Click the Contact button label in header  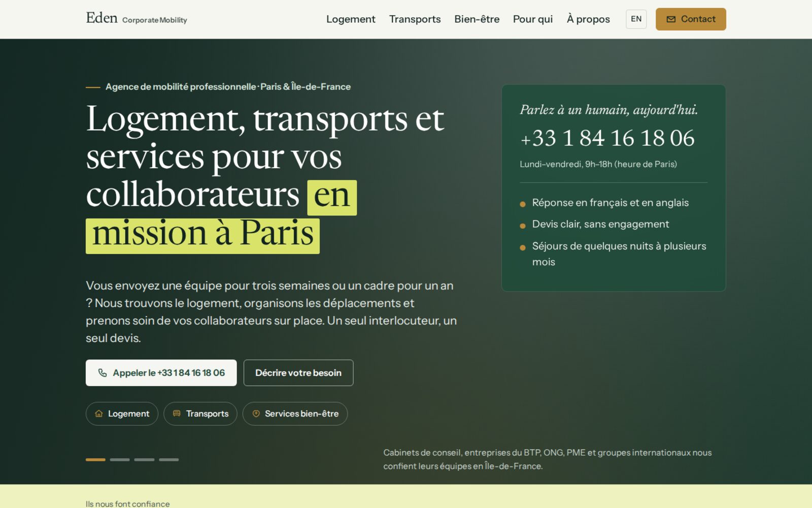click(698, 19)
